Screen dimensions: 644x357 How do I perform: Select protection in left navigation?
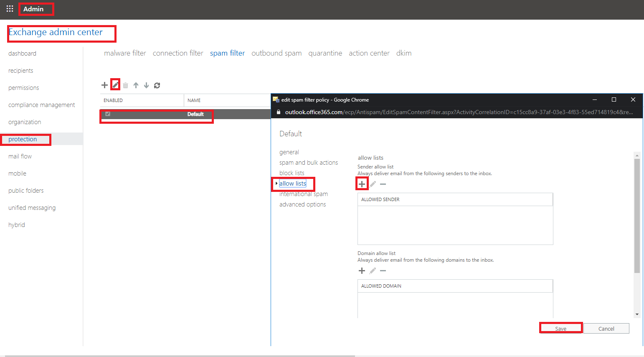tap(23, 139)
